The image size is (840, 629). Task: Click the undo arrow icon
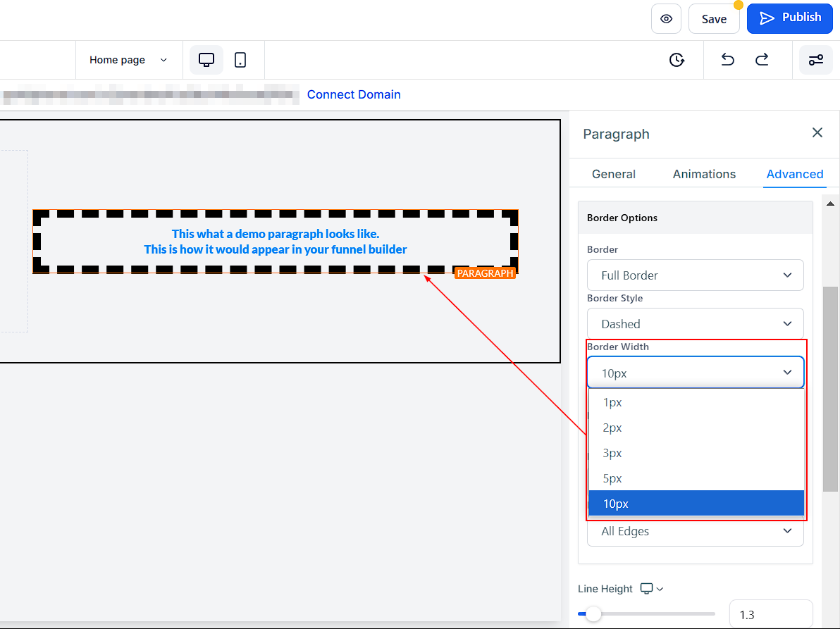tap(728, 60)
